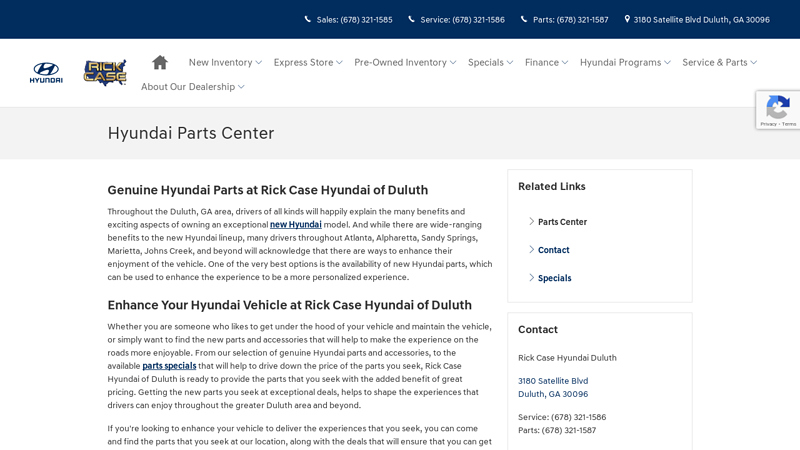Viewport: 800px width, 450px height.
Task: Click the arrow icon beside Specials related link
Action: click(531, 278)
